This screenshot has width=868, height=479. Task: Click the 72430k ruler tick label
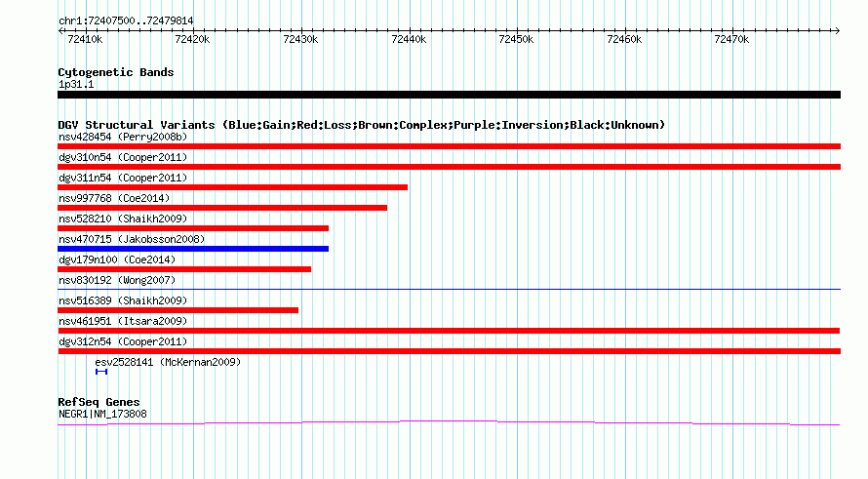(x=300, y=39)
